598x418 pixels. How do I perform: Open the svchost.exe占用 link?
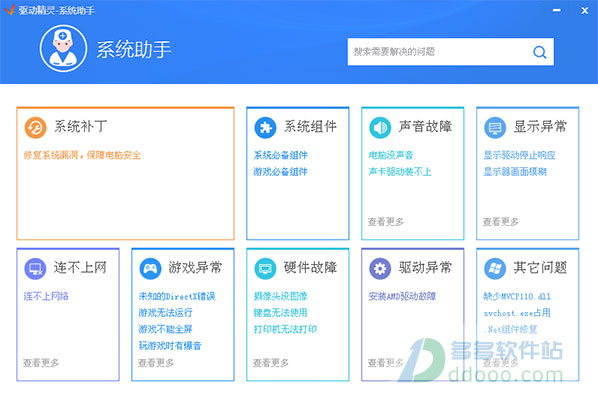tap(517, 313)
